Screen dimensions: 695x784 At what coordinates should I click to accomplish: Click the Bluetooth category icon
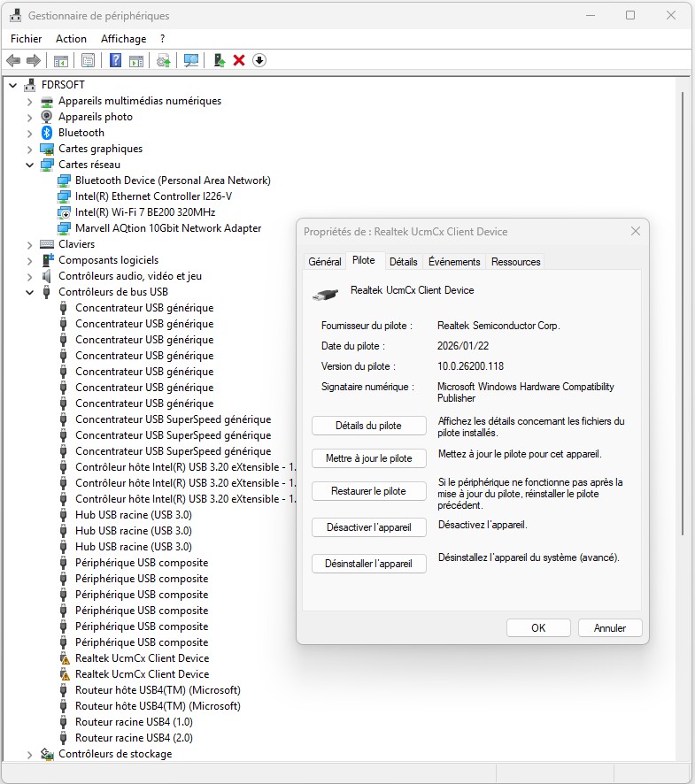point(47,133)
